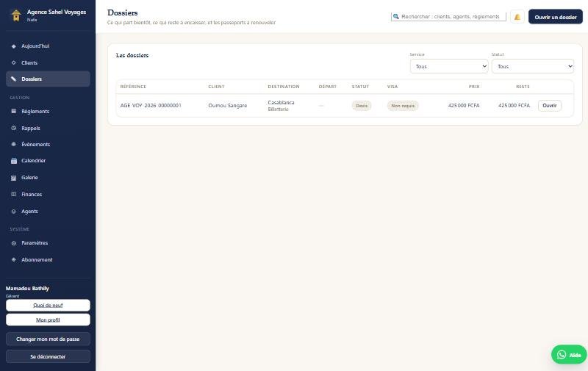Click the DÉPART column header
The width and height of the screenshot is (588, 371).
[328, 87]
